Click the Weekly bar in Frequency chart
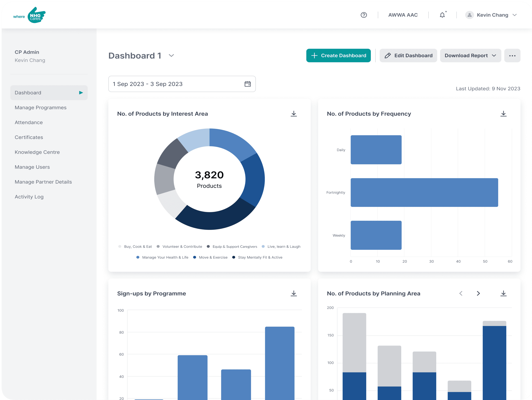Viewport: 532px width, 400px height. 376,235
